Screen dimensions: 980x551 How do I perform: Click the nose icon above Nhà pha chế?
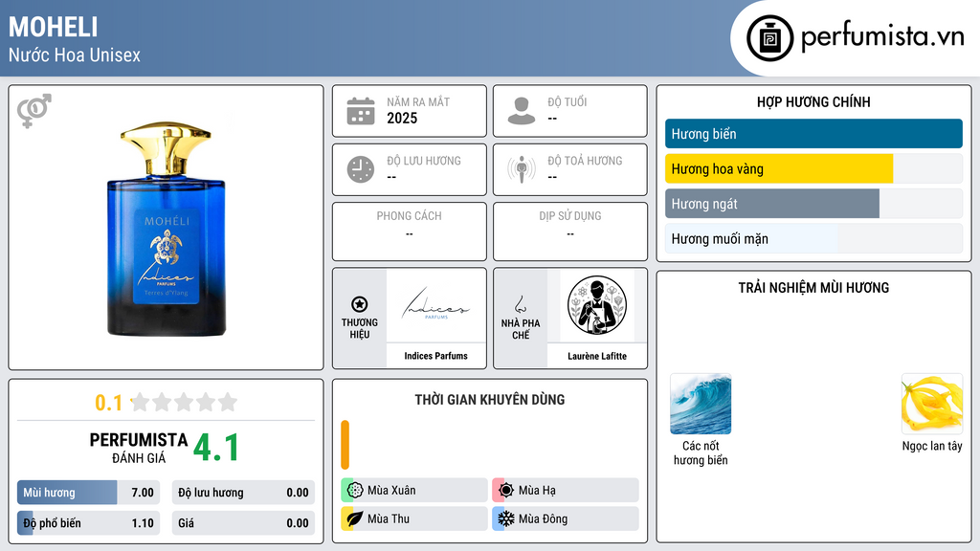pos(520,304)
